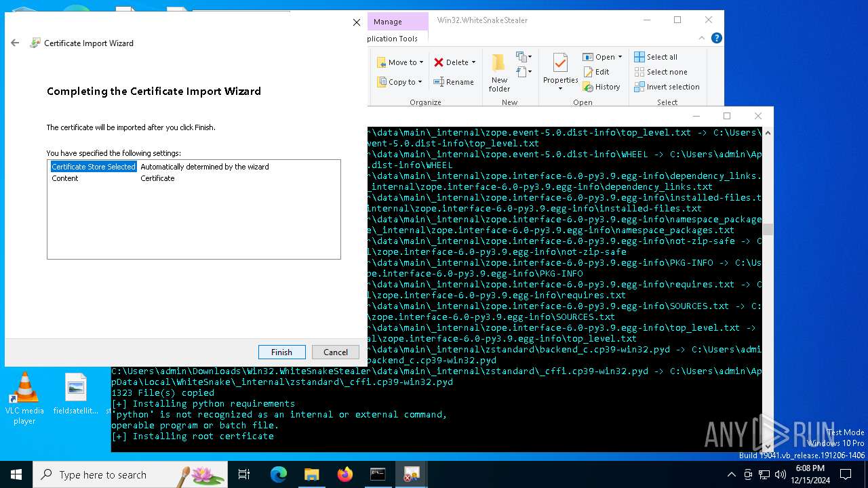This screenshot has height=488, width=868.
Task: Open the Action Center notifications icon
Action: [x=846, y=474]
